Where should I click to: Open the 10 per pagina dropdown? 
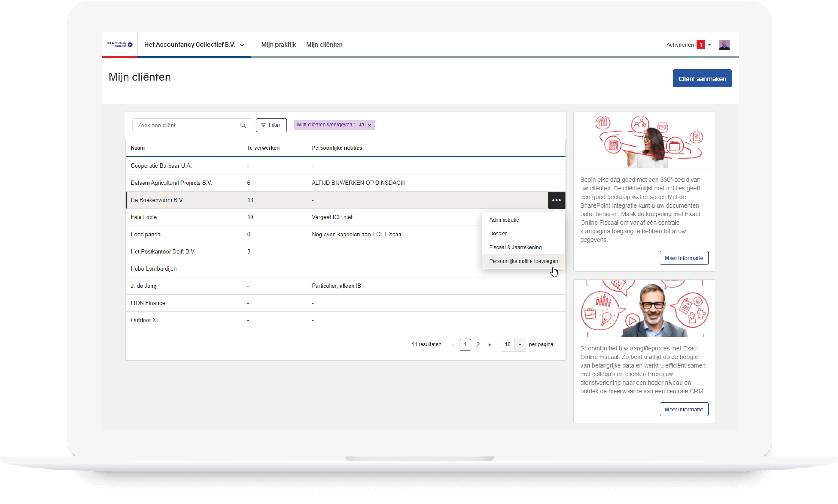pos(513,344)
